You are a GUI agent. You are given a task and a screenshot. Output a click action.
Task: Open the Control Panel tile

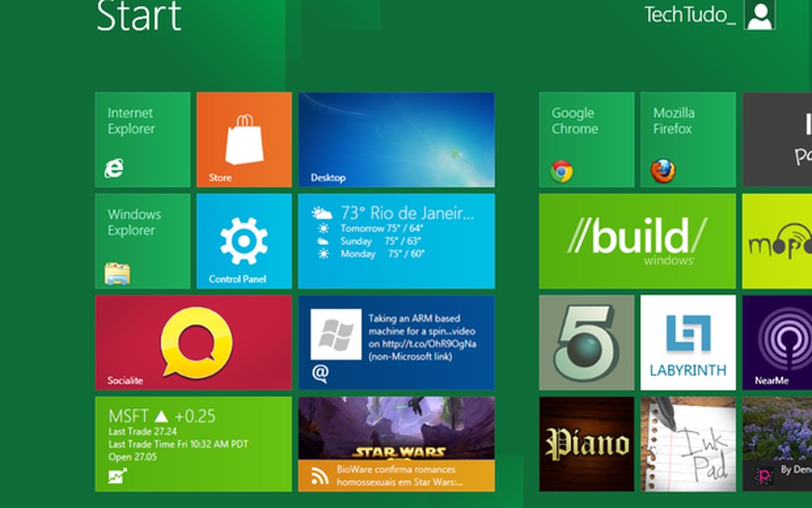[x=243, y=240]
